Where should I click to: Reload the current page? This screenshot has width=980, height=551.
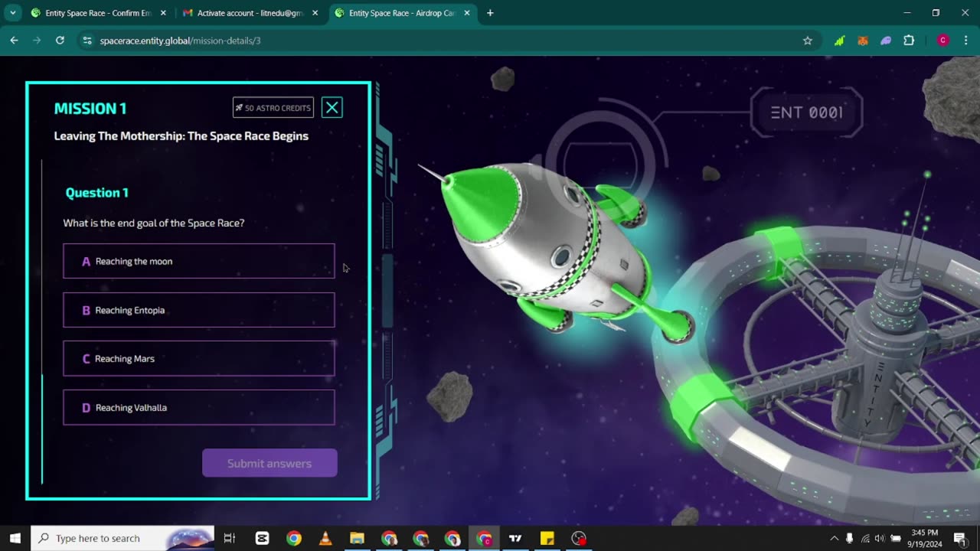(x=60, y=41)
